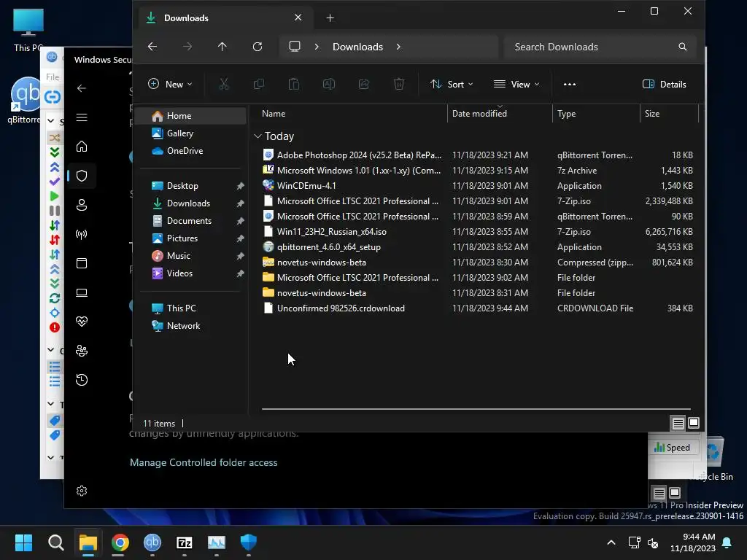
Task: Select Network in navigation pane
Action: [191, 326]
